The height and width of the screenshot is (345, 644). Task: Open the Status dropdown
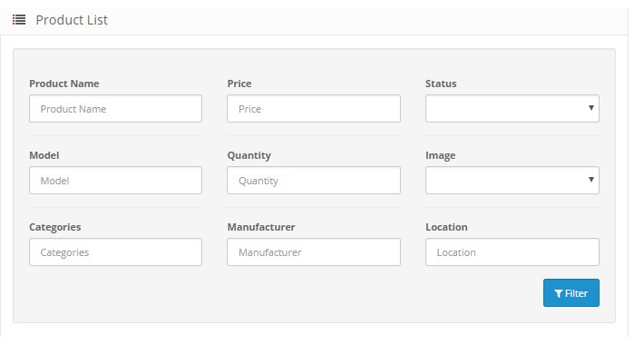pos(512,109)
